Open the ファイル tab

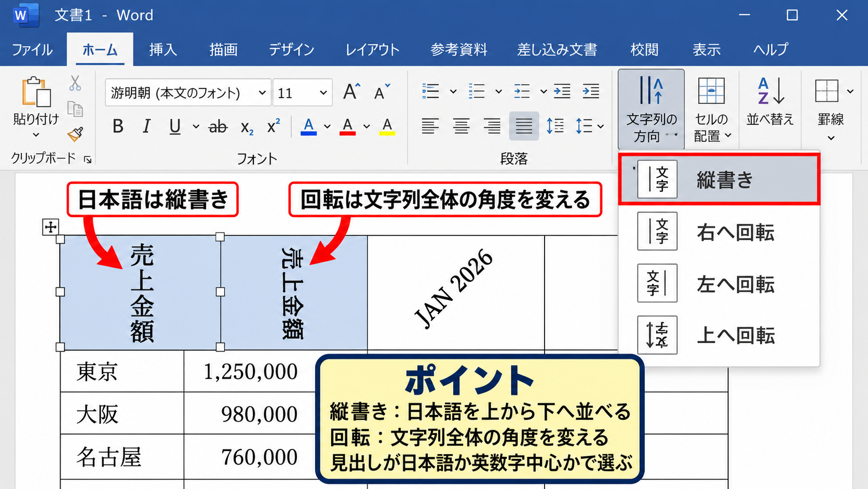pyautogui.click(x=32, y=49)
